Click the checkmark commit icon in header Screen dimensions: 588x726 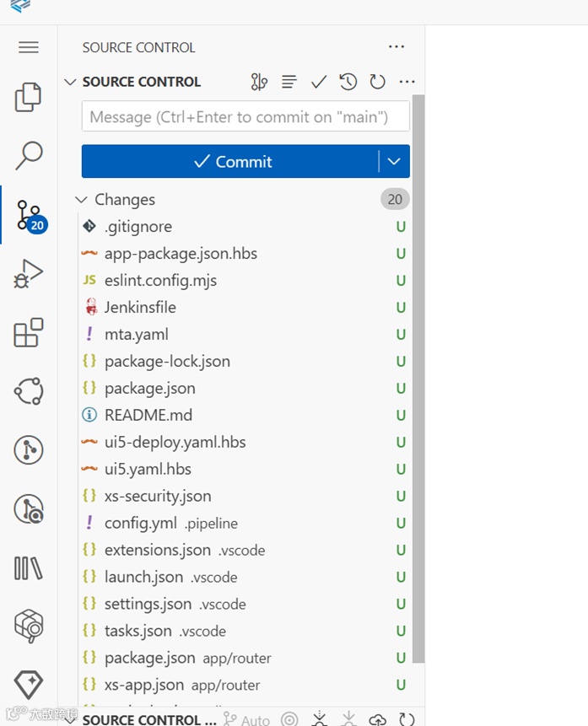click(x=319, y=82)
